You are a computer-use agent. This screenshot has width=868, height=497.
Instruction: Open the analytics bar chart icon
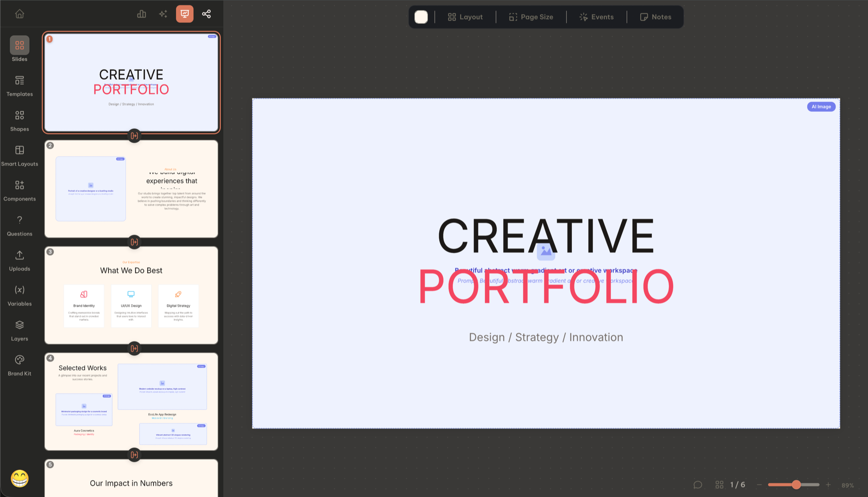tap(142, 14)
